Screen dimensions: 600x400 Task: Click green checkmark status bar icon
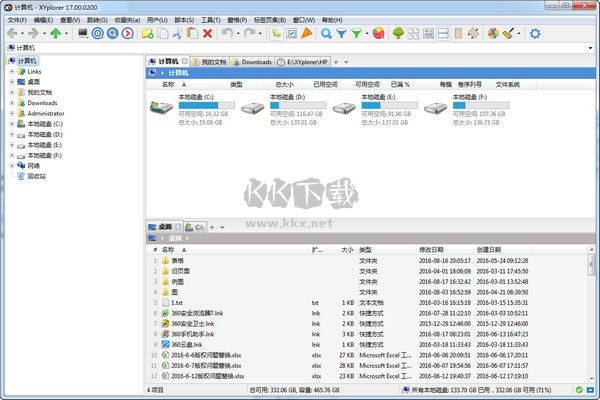579,390
